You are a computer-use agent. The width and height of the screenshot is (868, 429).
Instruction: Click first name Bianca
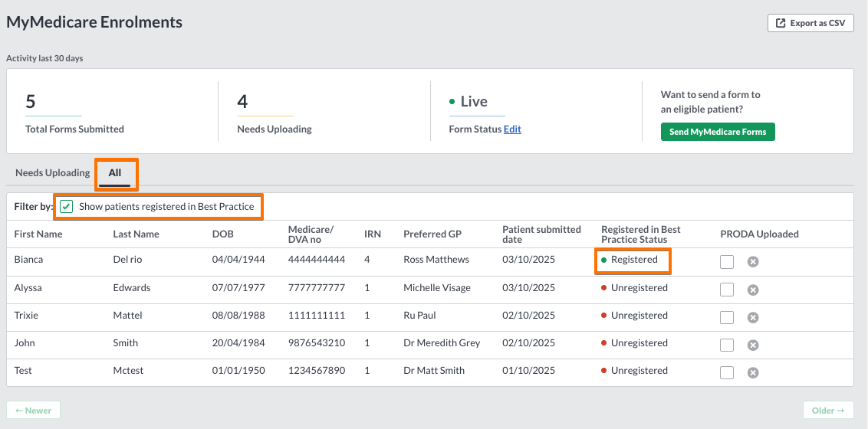click(28, 259)
